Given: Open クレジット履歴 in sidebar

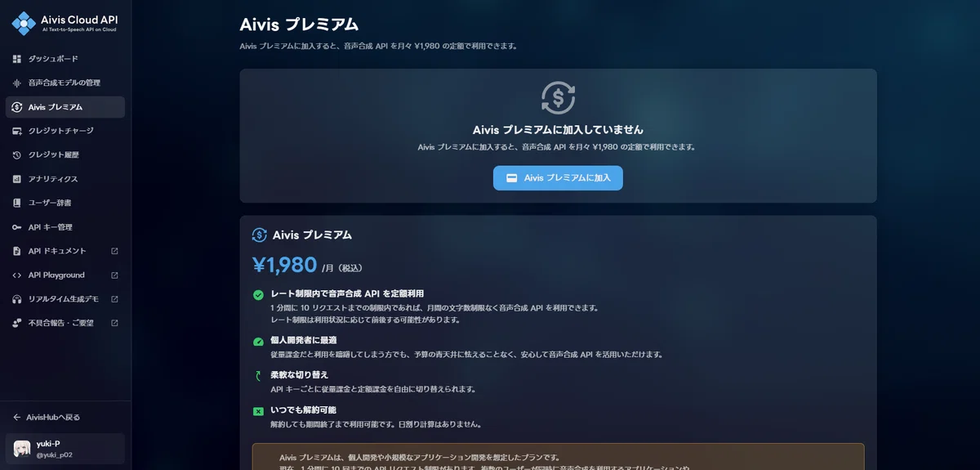Looking at the screenshot, I should click(x=65, y=155).
